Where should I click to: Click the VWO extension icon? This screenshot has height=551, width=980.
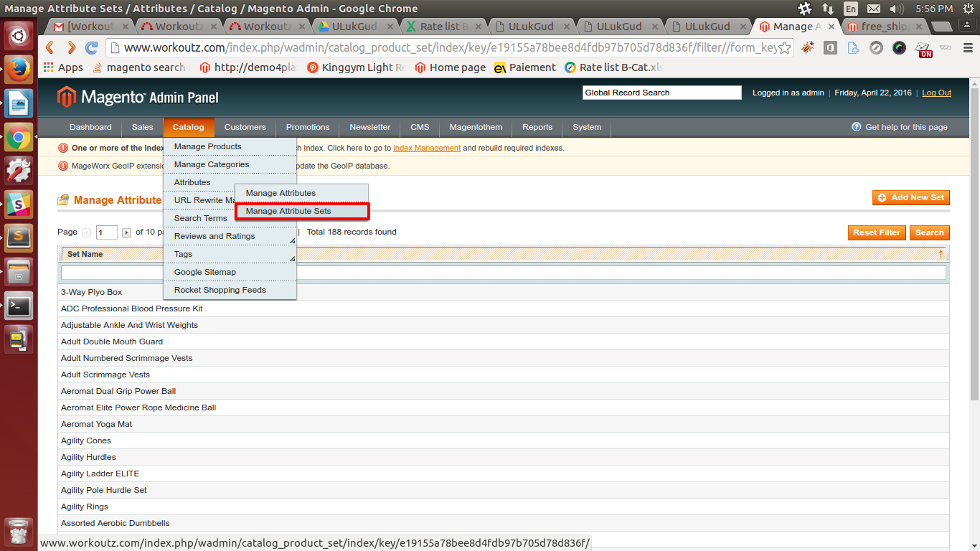pos(946,48)
